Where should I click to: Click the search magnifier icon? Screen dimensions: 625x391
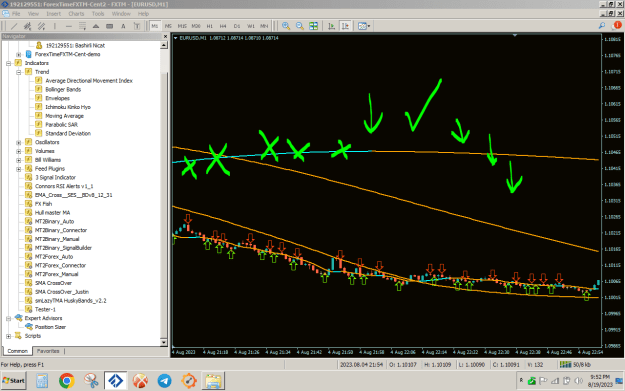(601, 26)
